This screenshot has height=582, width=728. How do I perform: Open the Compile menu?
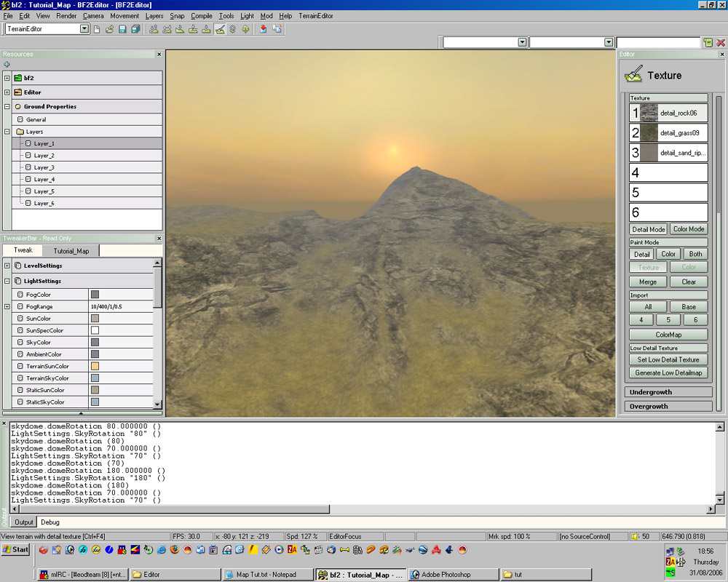pos(202,15)
